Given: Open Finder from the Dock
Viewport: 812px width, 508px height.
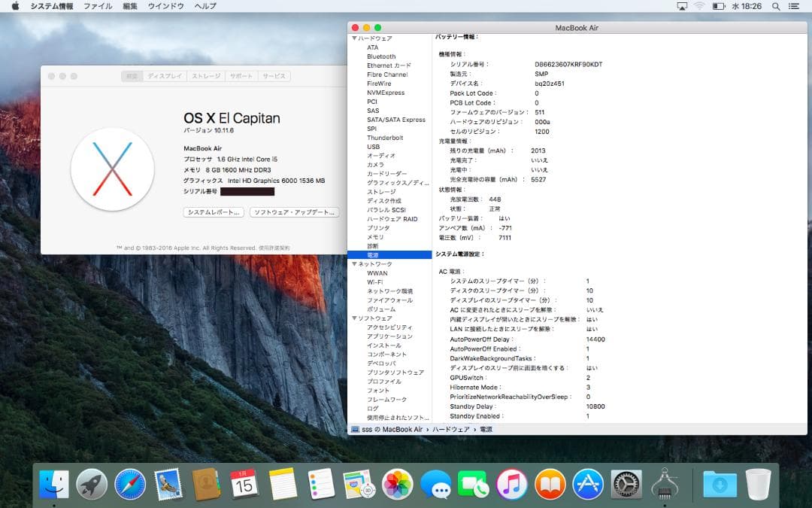Looking at the screenshot, I should tap(54, 484).
